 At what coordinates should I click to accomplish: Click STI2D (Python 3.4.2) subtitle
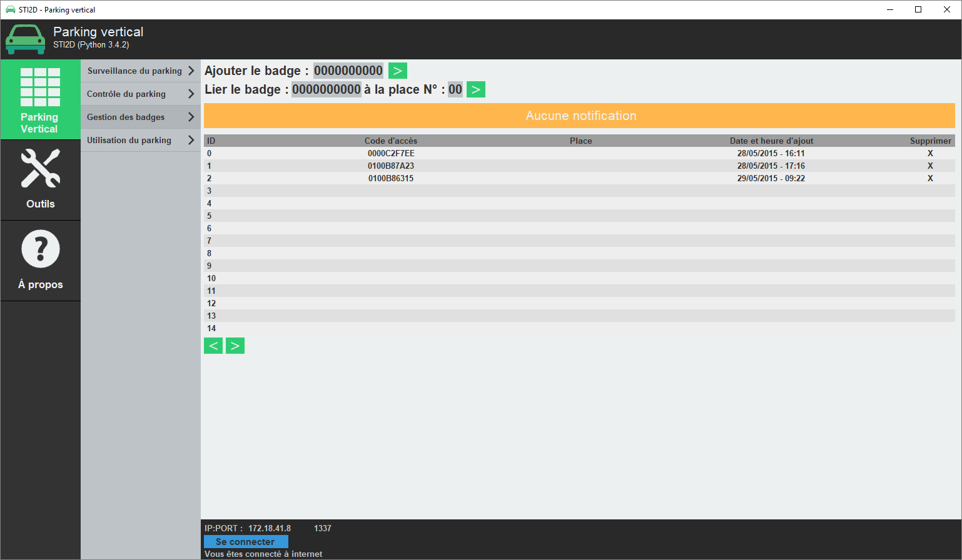point(91,45)
